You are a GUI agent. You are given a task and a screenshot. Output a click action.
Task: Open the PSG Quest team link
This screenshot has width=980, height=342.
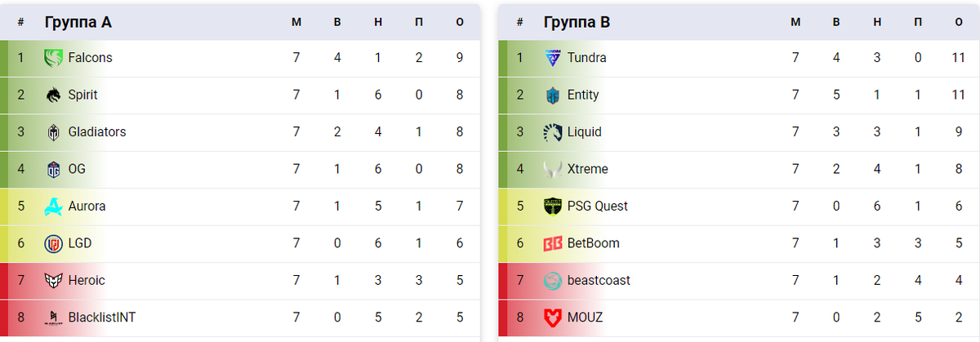[x=598, y=206]
